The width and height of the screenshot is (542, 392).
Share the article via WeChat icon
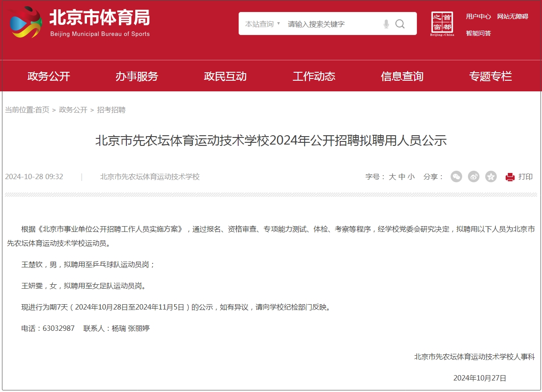tap(456, 176)
